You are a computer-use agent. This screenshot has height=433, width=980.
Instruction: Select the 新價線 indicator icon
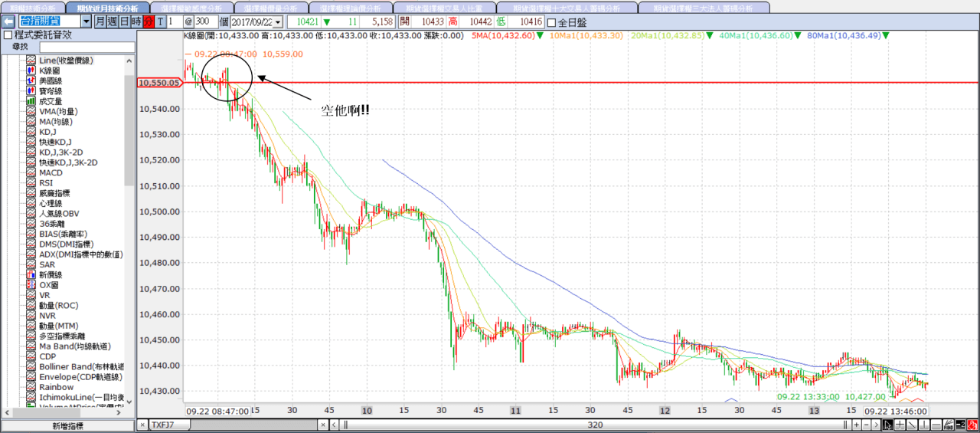pos(31,274)
